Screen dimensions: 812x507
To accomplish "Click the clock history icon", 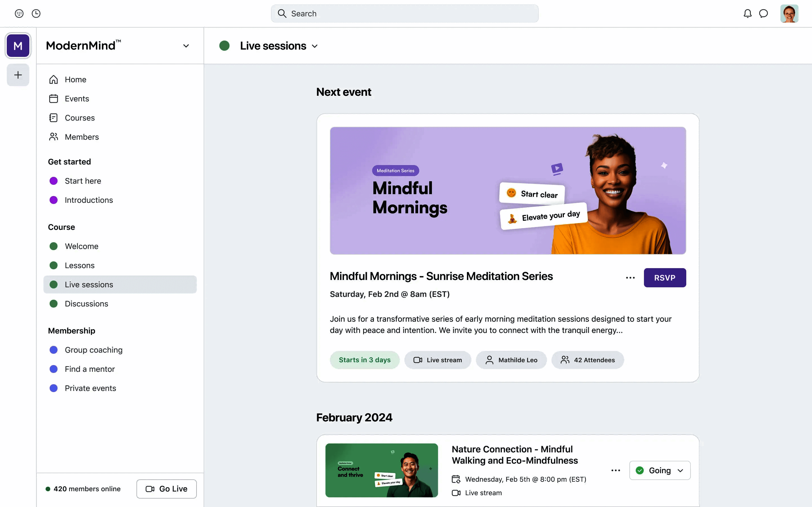I will click(x=36, y=14).
